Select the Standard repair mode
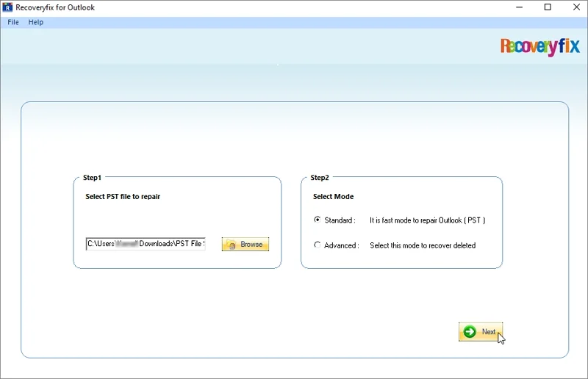The height and width of the screenshot is (379, 588). click(x=318, y=220)
